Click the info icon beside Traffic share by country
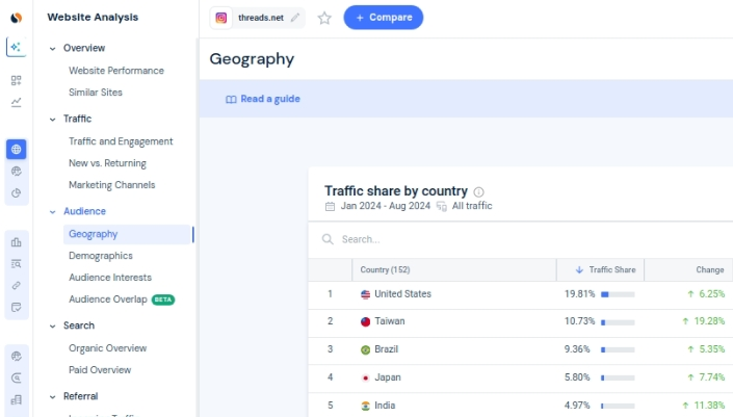The width and height of the screenshot is (733, 418). (479, 192)
